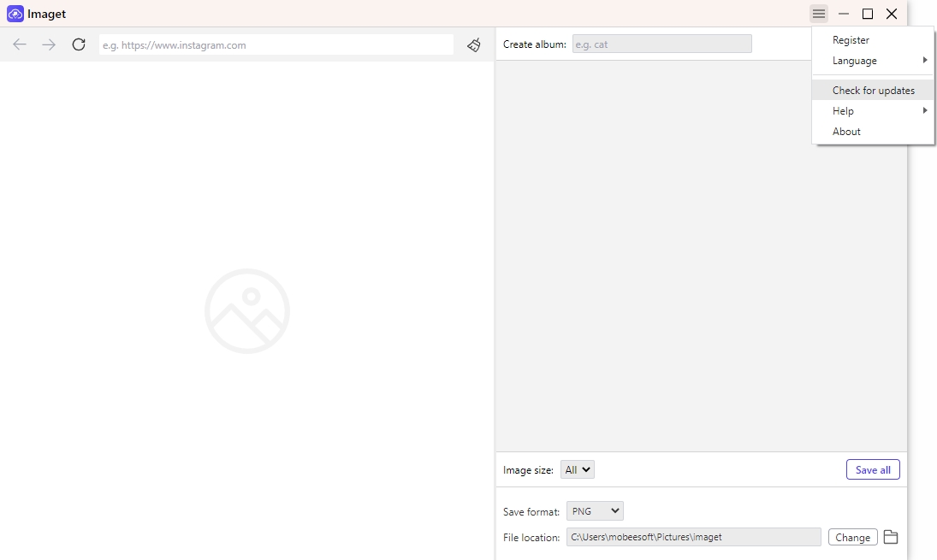Screen dimensions: 937x560
Task: Open the Image size dropdown
Action: coord(578,470)
